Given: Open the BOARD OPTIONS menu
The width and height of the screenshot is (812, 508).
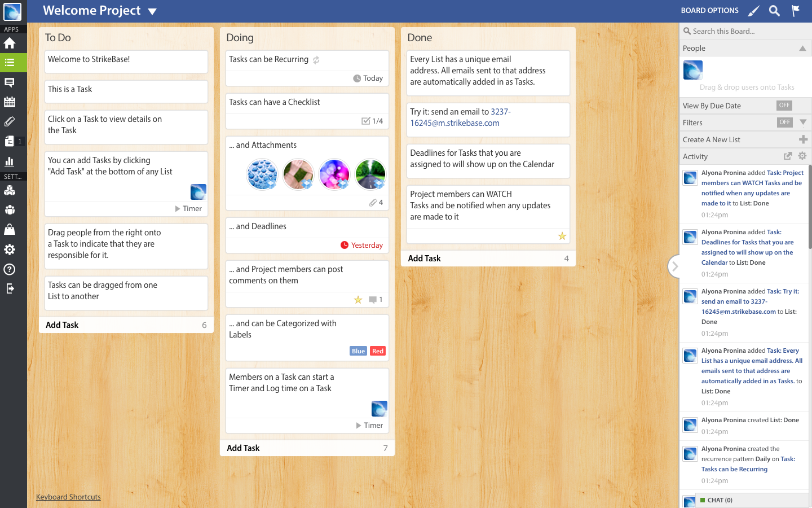Looking at the screenshot, I should point(709,11).
